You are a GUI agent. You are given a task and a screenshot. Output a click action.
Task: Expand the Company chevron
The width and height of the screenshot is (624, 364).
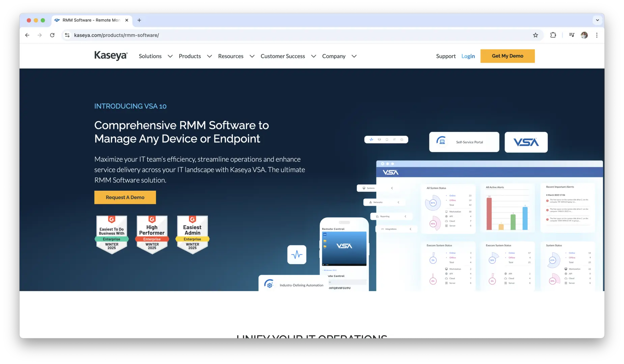[x=354, y=56]
